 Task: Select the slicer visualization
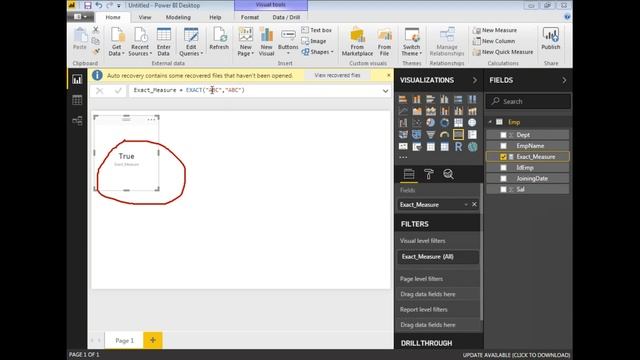(x=417, y=147)
